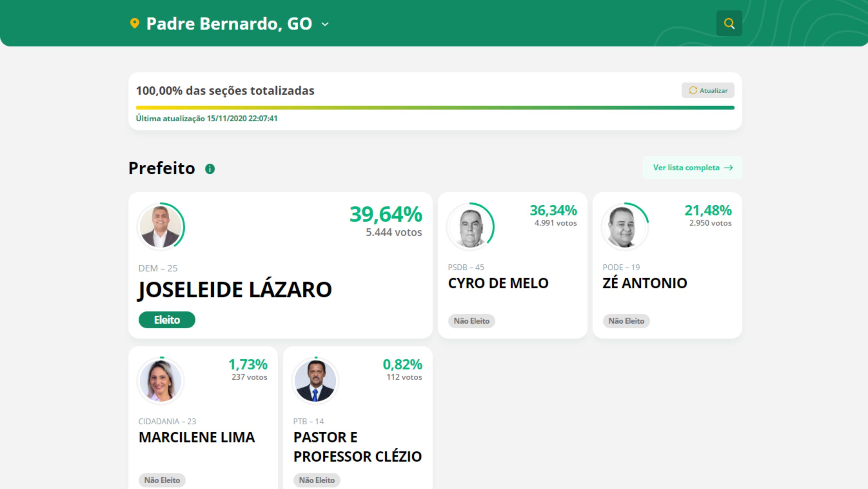Click the refresh icon in Atualizar
This screenshot has width=868, height=489.
coord(693,90)
